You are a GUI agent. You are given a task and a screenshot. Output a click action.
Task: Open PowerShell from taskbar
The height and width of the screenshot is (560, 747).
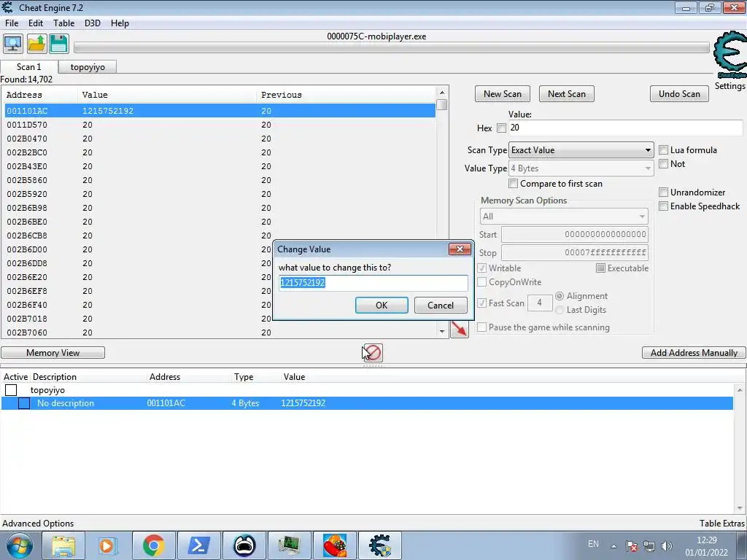point(198,545)
